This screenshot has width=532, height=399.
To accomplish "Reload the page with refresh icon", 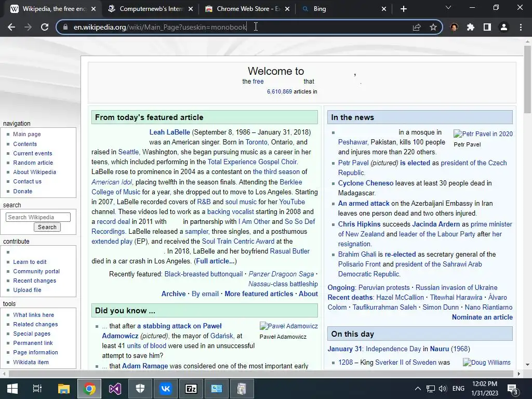I will point(45,27).
